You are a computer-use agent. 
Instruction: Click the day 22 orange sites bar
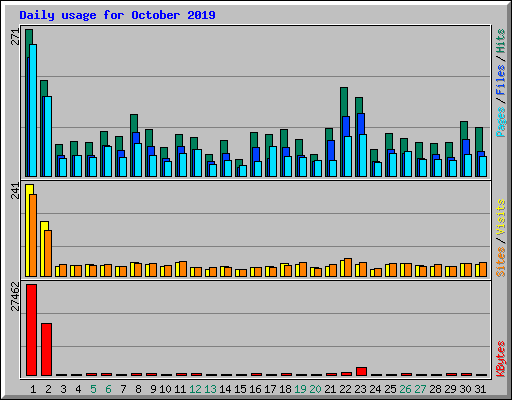348,267
